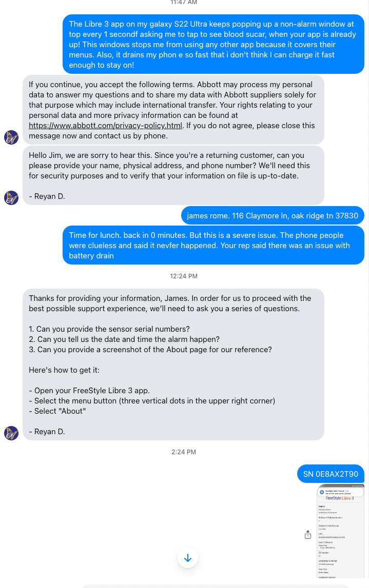Image resolution: width=369 pixels, height=588 pixels.
Task: Click Abbott avatar beside 'Thanks for providing' message
Action: [11, 433]
